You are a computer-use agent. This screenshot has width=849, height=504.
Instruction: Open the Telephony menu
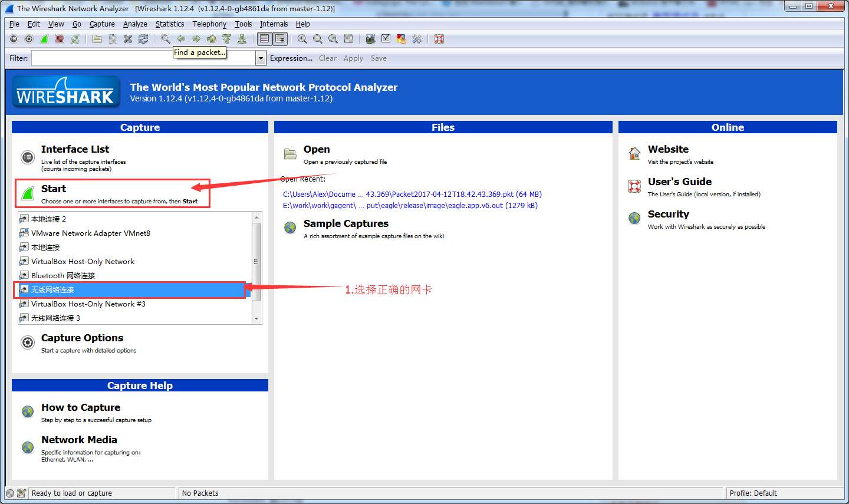[x=209, y=24]
